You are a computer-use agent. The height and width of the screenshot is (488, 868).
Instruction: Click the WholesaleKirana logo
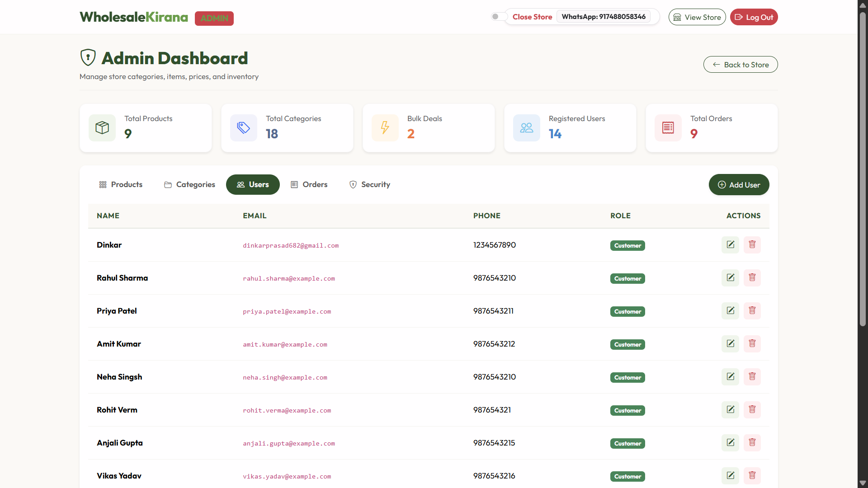[x=134, y=17]
